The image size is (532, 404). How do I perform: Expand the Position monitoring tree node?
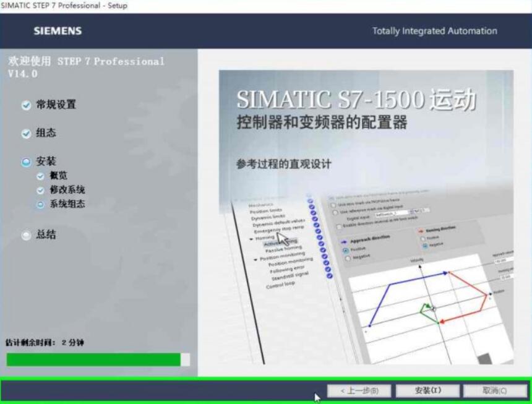(255, 259)
